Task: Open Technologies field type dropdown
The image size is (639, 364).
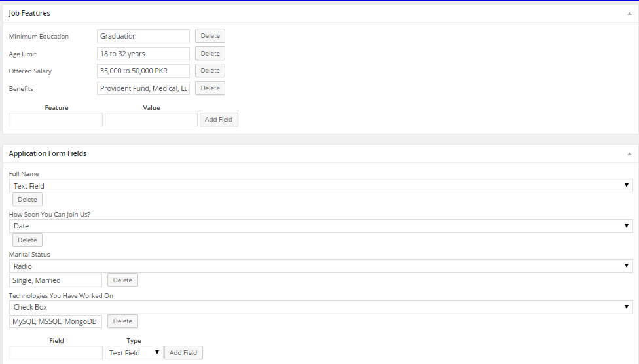Action: (321, 307)
